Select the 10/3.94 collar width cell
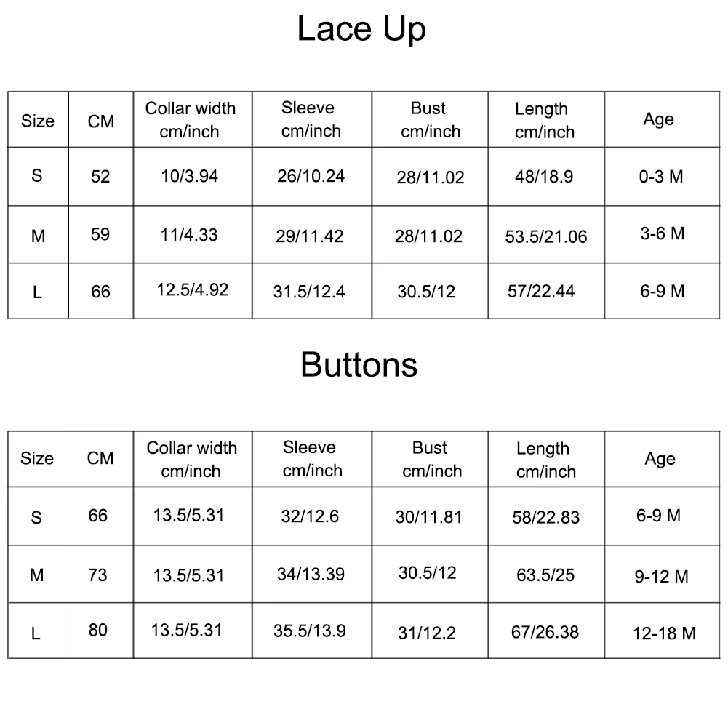The image size is (728, 728). pos(189,177)
